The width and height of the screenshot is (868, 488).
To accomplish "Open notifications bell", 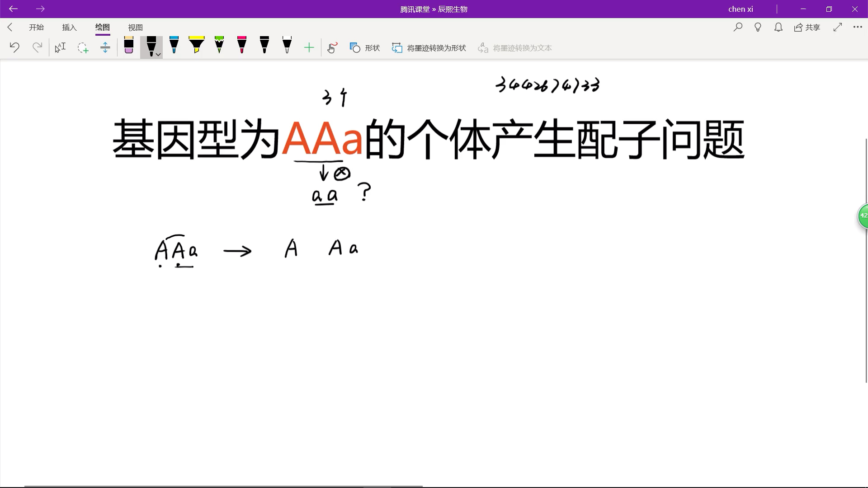I will [x=778, y=27].
